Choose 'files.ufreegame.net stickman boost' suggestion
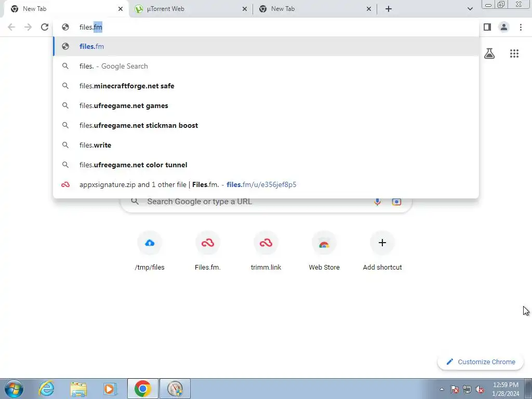532x399 pixels. coord(266,125)
